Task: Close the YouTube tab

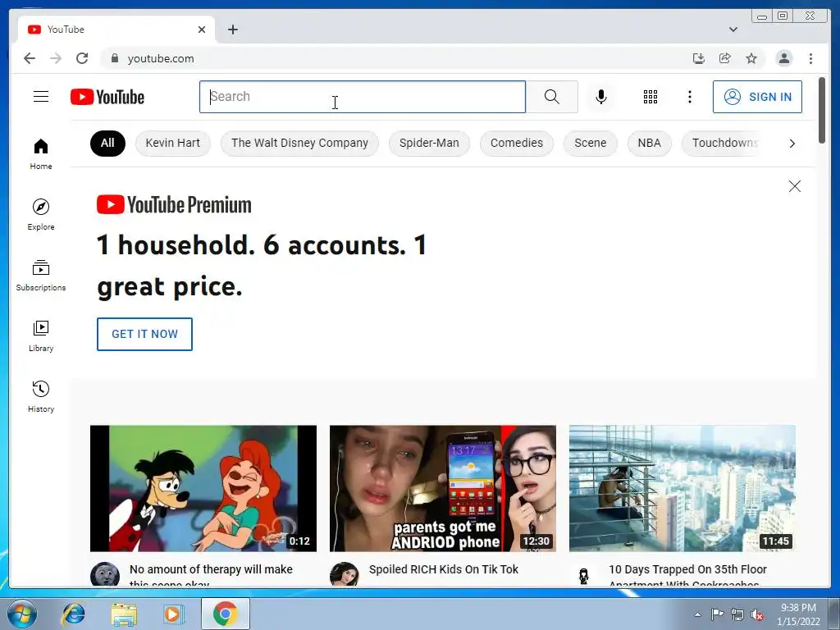Action: (202, 30)
